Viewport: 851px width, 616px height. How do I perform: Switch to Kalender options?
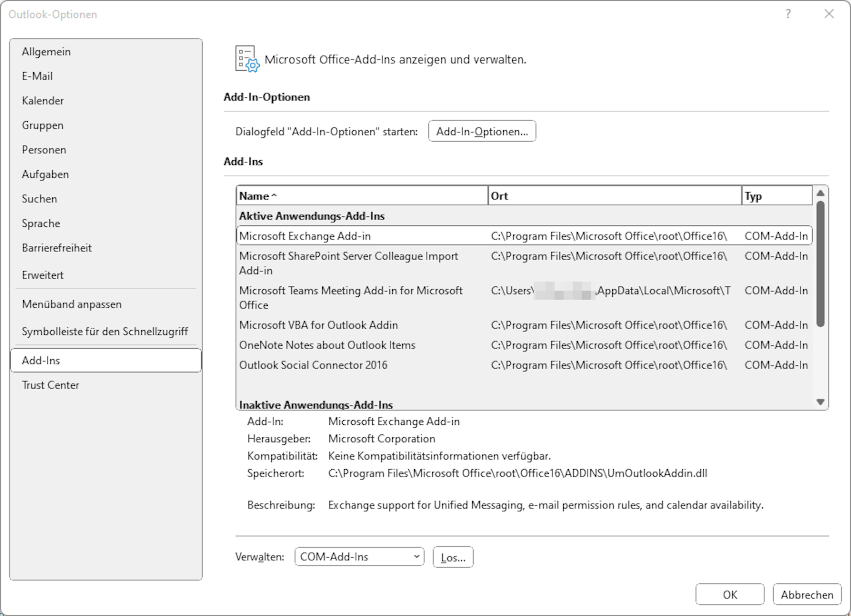coord(105,101)
